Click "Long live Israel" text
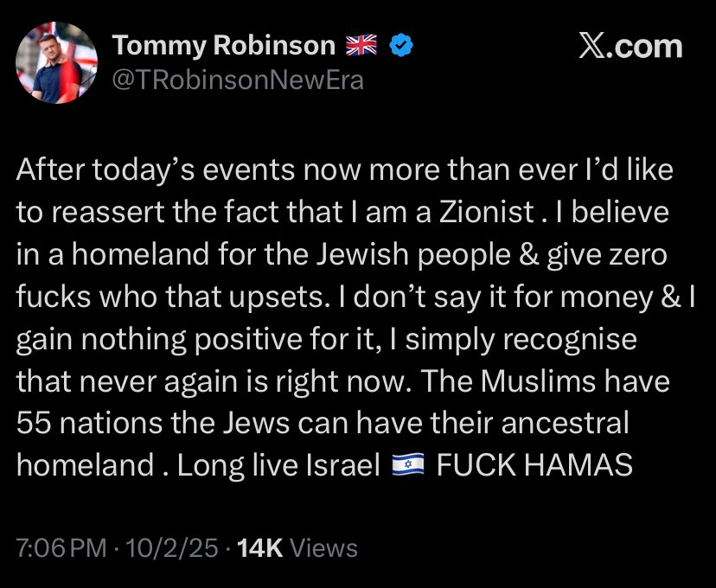Viewport: 716px width, 588px height. pyautogui.click(x=278, y=466)
